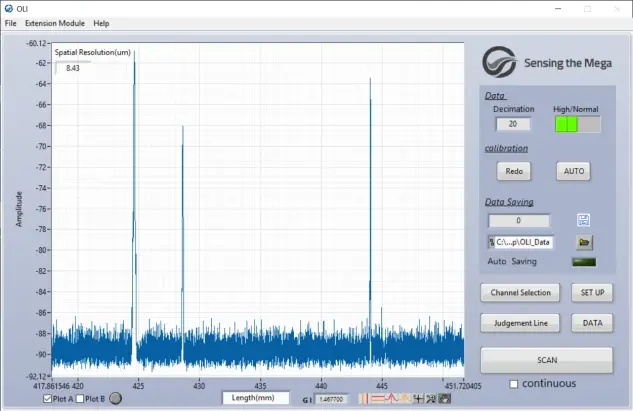
Task: Select the cursor tool in the graph palette
Action: coord(417,399)
